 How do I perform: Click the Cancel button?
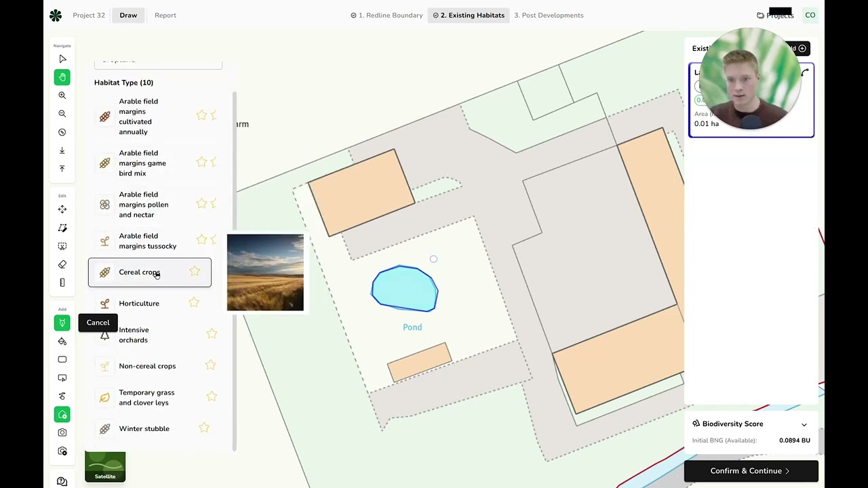98,323
